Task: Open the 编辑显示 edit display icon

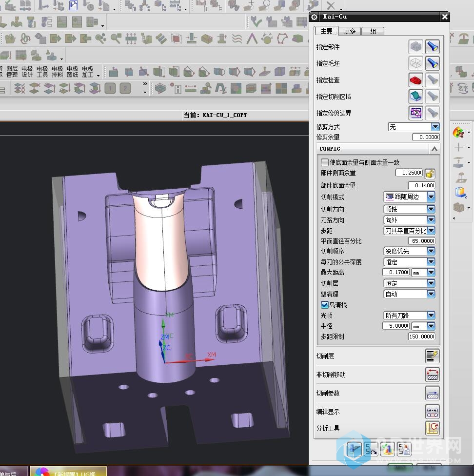Action: click(x=432, y=412)
